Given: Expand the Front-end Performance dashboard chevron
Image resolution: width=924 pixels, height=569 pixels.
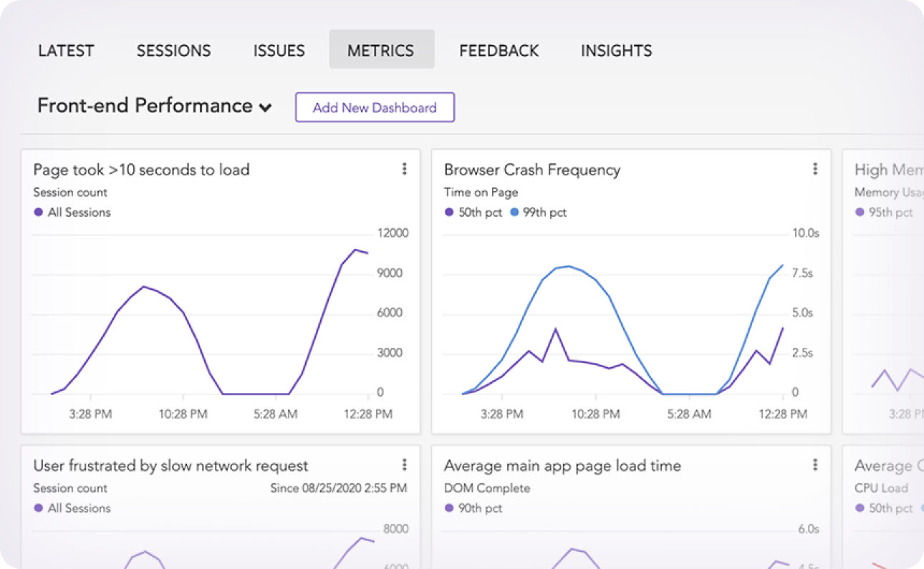Looking at the screenshot, I should click(x=265, y=108).
